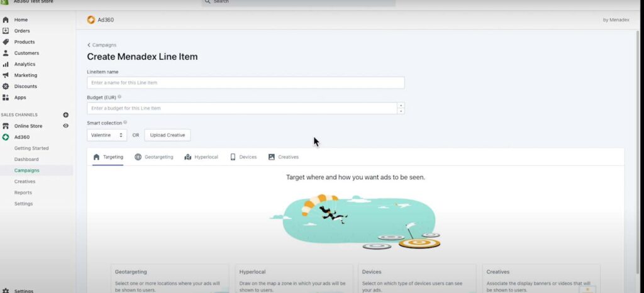Open the Discounts badge icon

5,86
